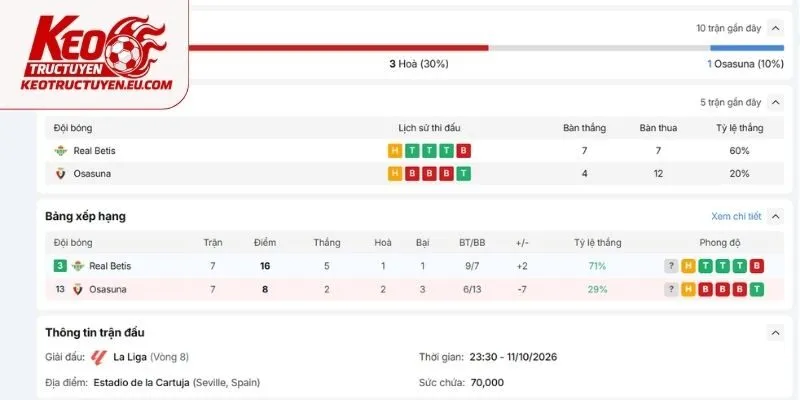Click 'BT/BB' column header
The height and width of the screenshot is (400, 800).
pos(472,243)
